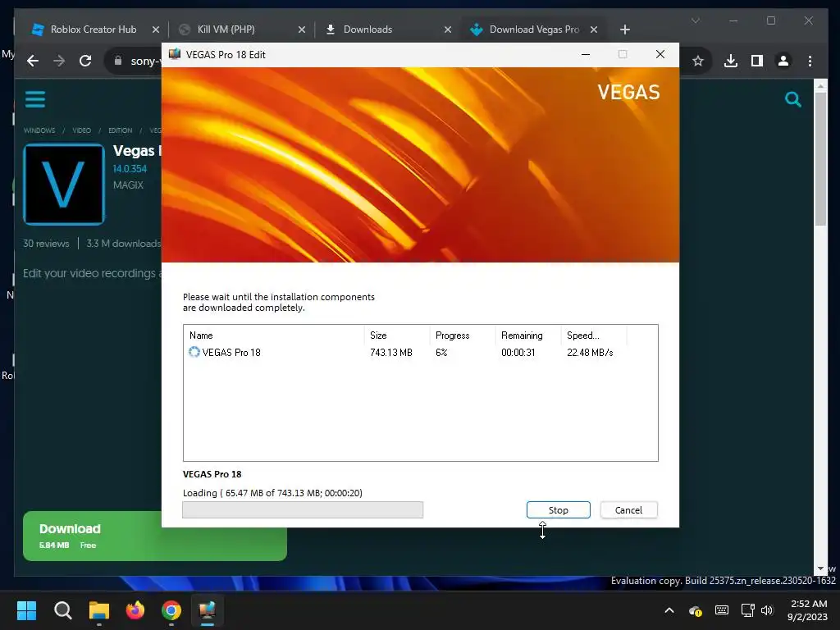The image size is (840, 630).
Task: Click the download progress bar
Action: [x=303, y=510]
